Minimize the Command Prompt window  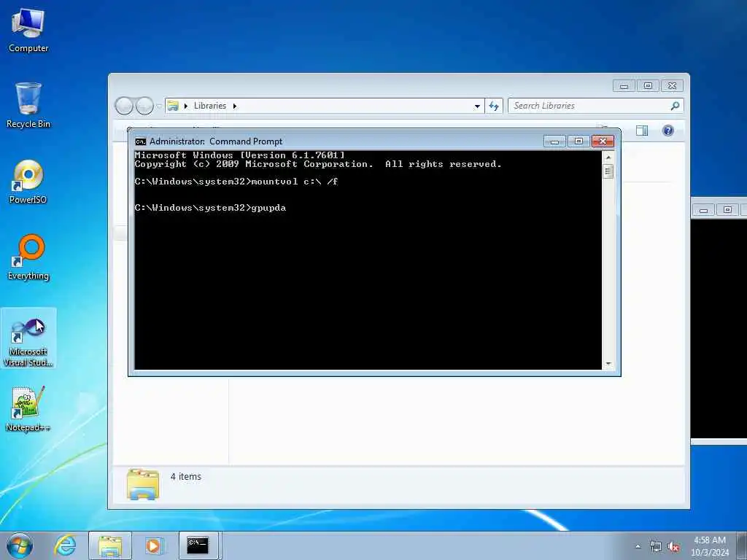(x=554, y=141)
